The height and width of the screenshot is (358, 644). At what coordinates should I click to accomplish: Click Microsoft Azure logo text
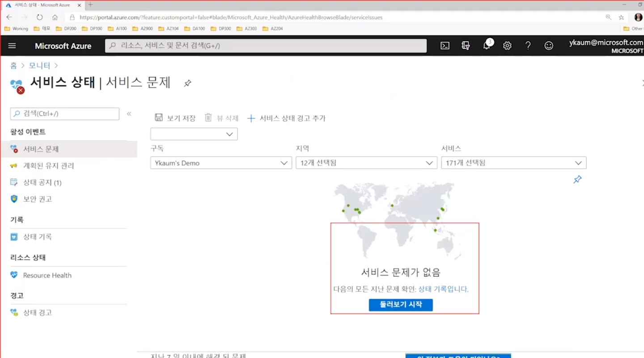point(63,46)
